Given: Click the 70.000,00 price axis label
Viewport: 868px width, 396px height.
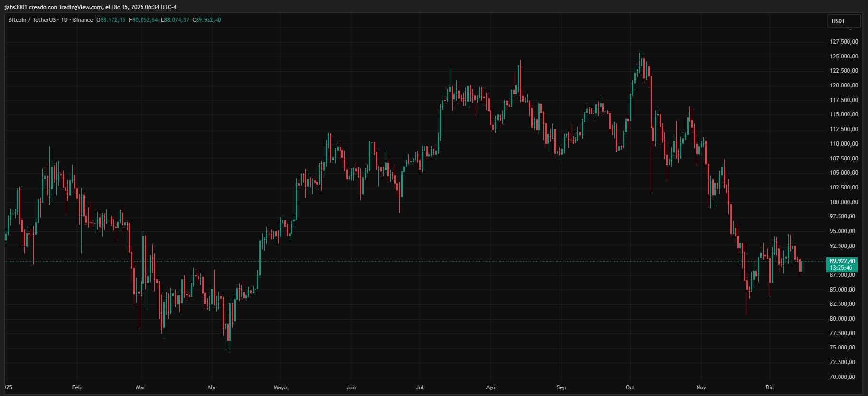Looking at the screenshot, I should [x=844, y=377].
